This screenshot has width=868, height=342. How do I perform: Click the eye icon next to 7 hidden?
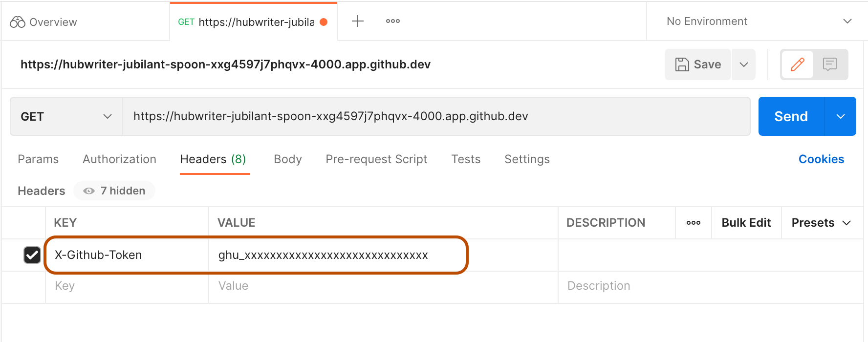pos(88,191)
